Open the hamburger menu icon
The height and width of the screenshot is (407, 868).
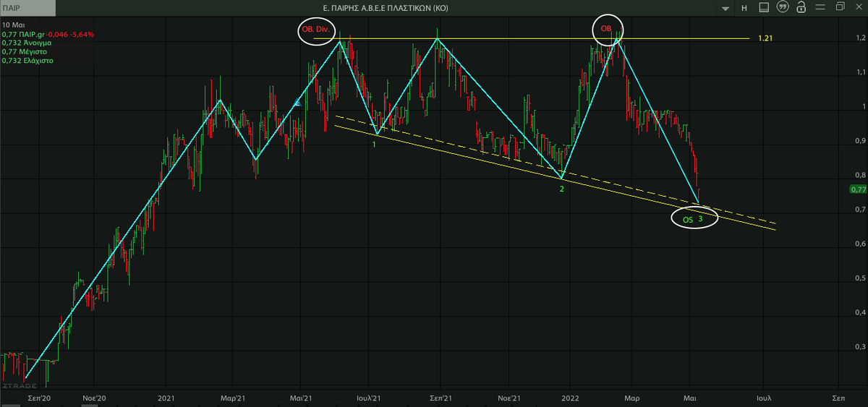pyautogui.click(x=819, y=7)
